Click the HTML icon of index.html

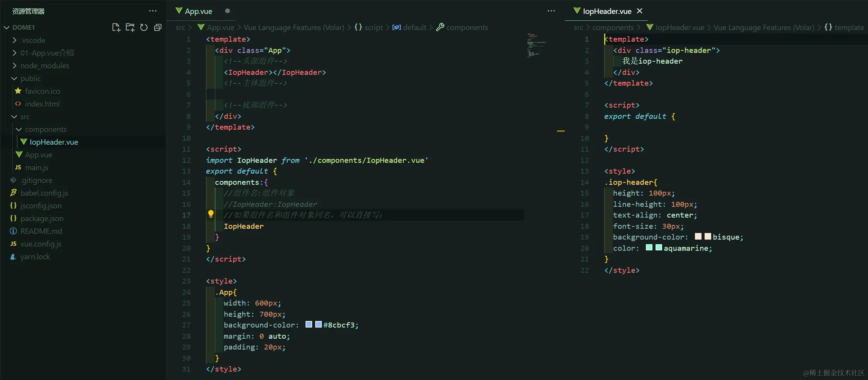(18, 104)
